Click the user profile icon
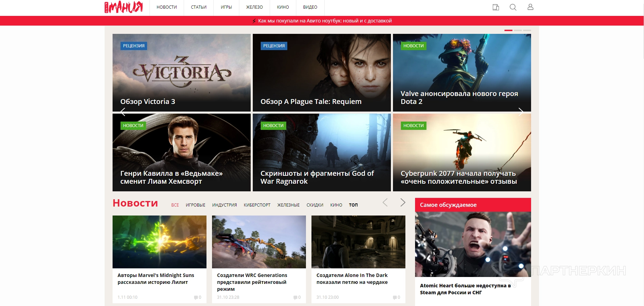Viewport: 644px width, 306px height. [530, 7]
